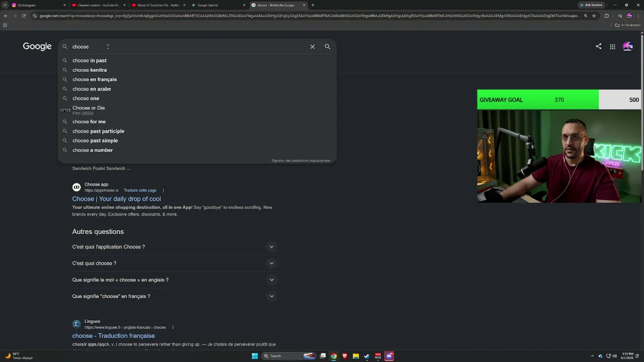Image resolution: width=644 pixels, height=362 pixels.
Task: Select suggestion "choose a number"
Action: pos(197,150)
